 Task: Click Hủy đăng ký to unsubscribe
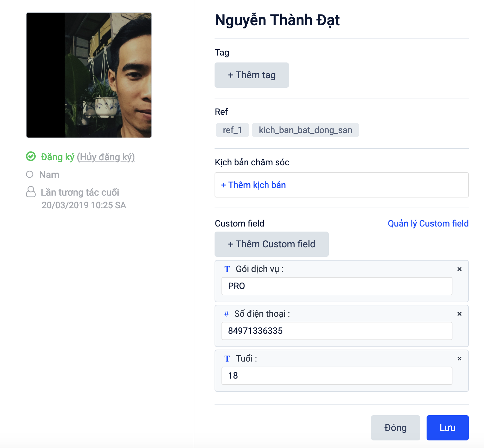coord(106,157)
